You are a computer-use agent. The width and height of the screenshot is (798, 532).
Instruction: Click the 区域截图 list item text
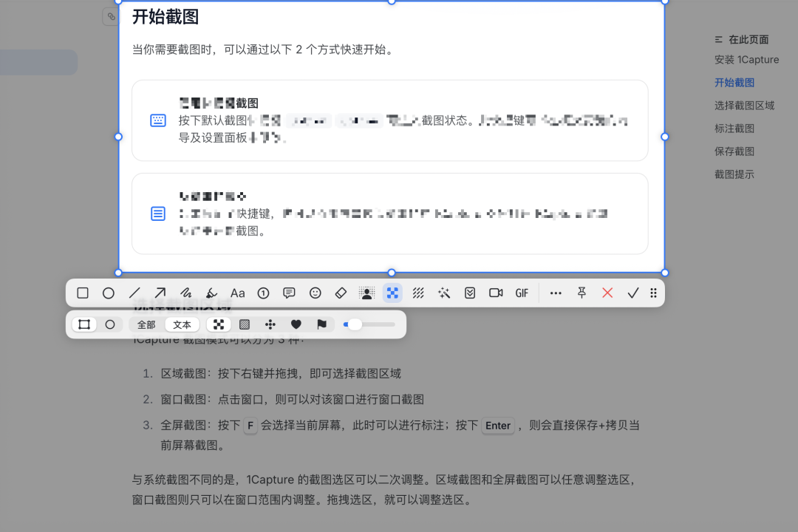[x=281, y=374]
